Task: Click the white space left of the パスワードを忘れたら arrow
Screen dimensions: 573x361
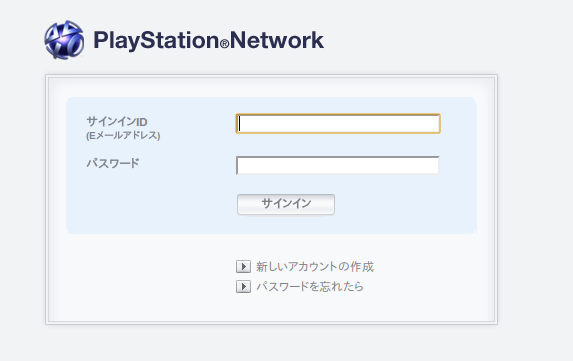Action: [143, 286]
